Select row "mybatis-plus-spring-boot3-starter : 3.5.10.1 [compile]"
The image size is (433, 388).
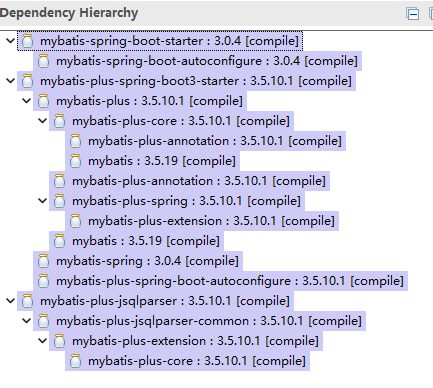(x=186, y=81)
